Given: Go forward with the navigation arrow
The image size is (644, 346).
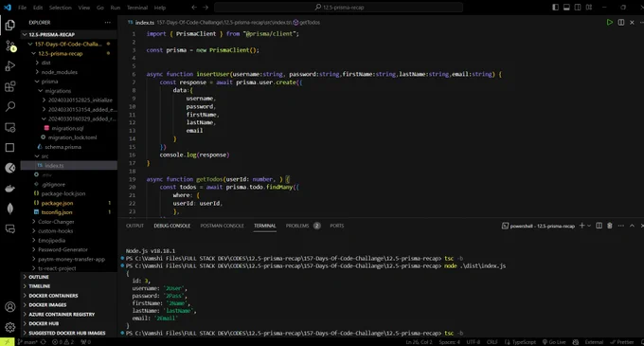Looking at the screenshot, I should (206, 8).
